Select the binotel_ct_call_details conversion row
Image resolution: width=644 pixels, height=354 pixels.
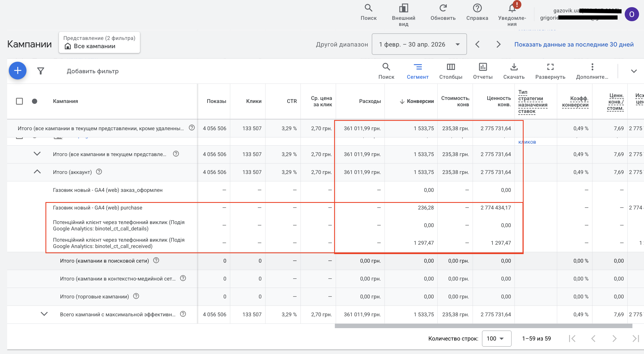point(119,225)
